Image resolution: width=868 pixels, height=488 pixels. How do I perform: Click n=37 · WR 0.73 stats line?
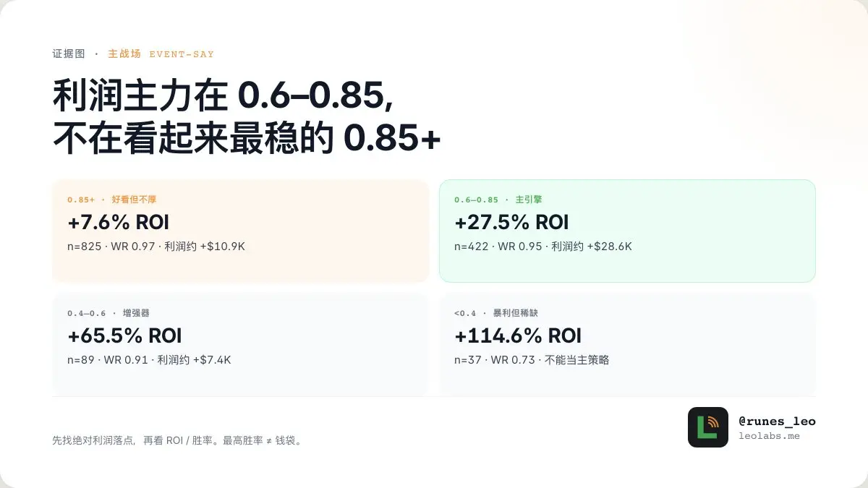coord(532,359)
